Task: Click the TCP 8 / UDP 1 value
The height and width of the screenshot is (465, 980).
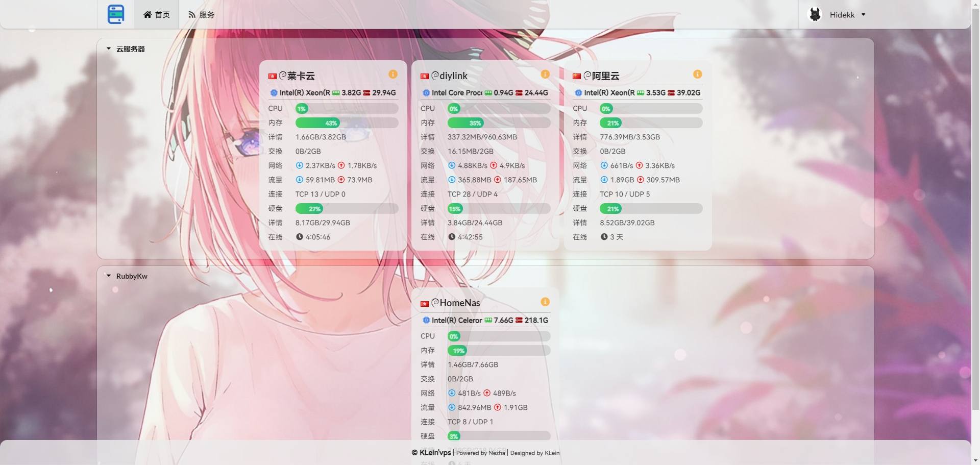Action: coord(470,422)
